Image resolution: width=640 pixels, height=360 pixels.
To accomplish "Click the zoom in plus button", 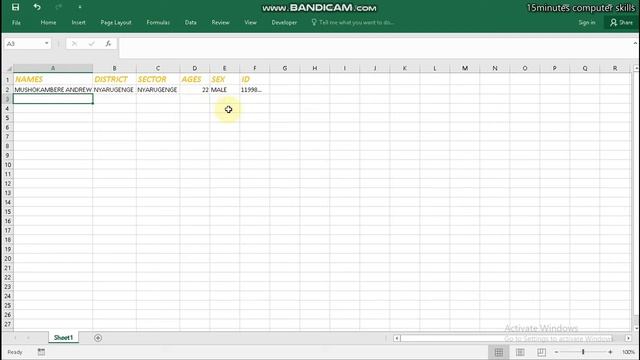I will point(610,352).
